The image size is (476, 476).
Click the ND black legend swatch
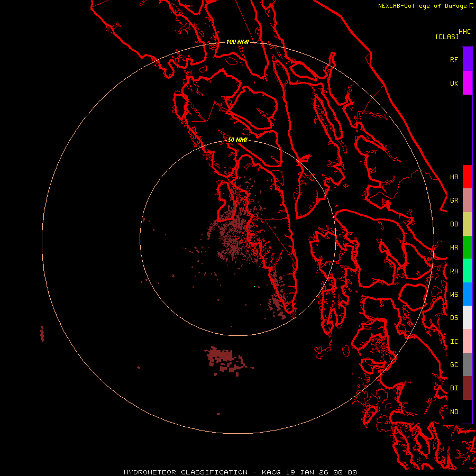click(467, 411)
